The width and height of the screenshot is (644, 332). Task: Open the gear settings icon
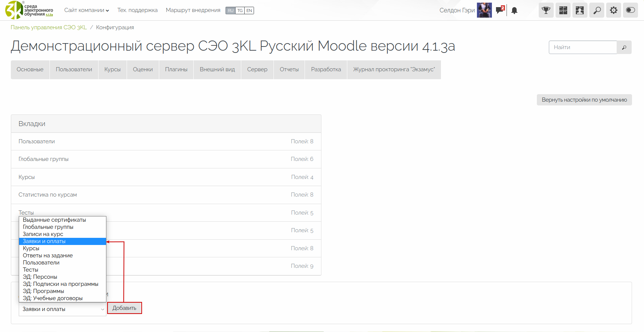point(614,11)
